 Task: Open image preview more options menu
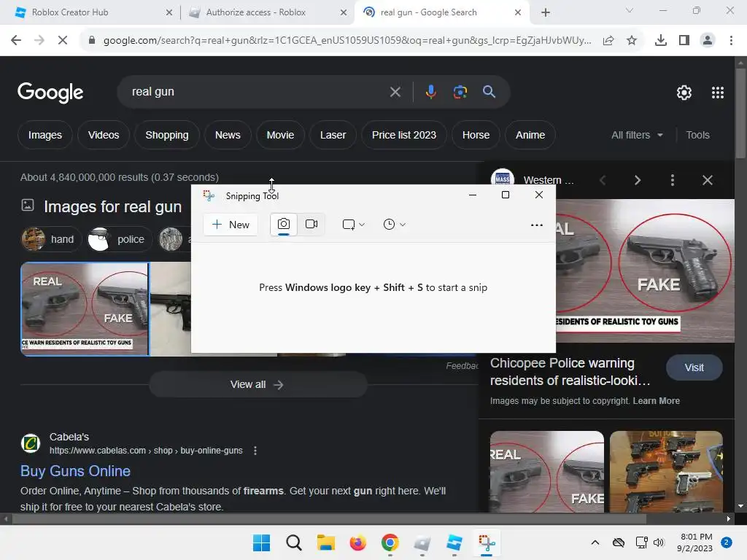pyautogui.click(x=672, y=180)
